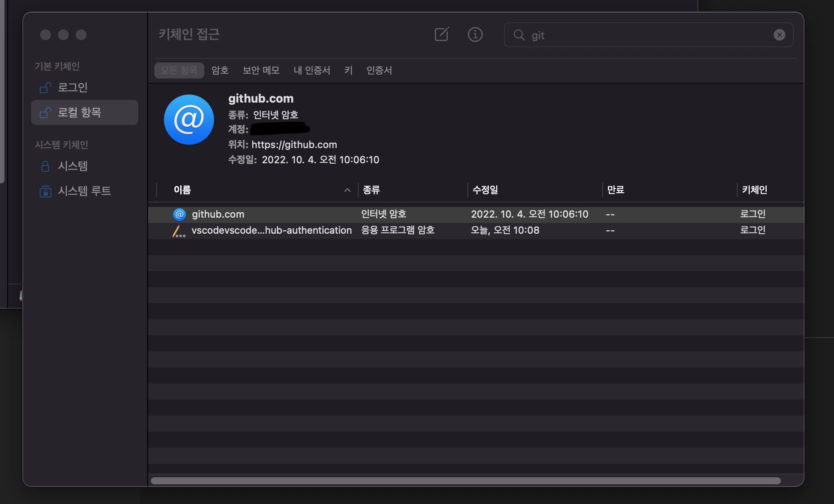
Task: Click the horizontal scrollbar at the bottom
Action: tap(466, 481)
